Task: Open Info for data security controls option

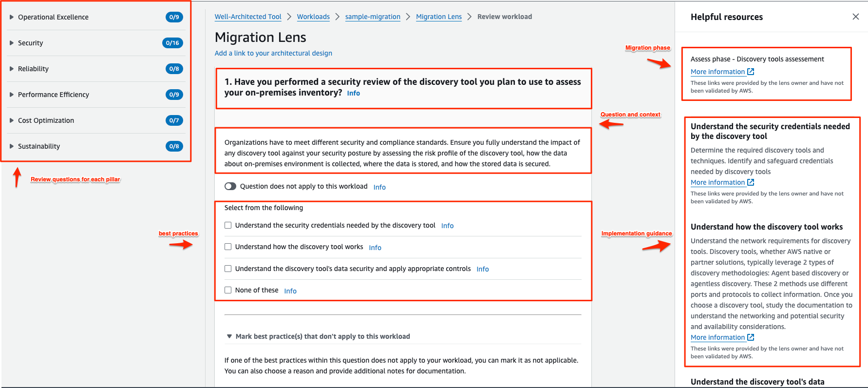Action: click(483, 269)
